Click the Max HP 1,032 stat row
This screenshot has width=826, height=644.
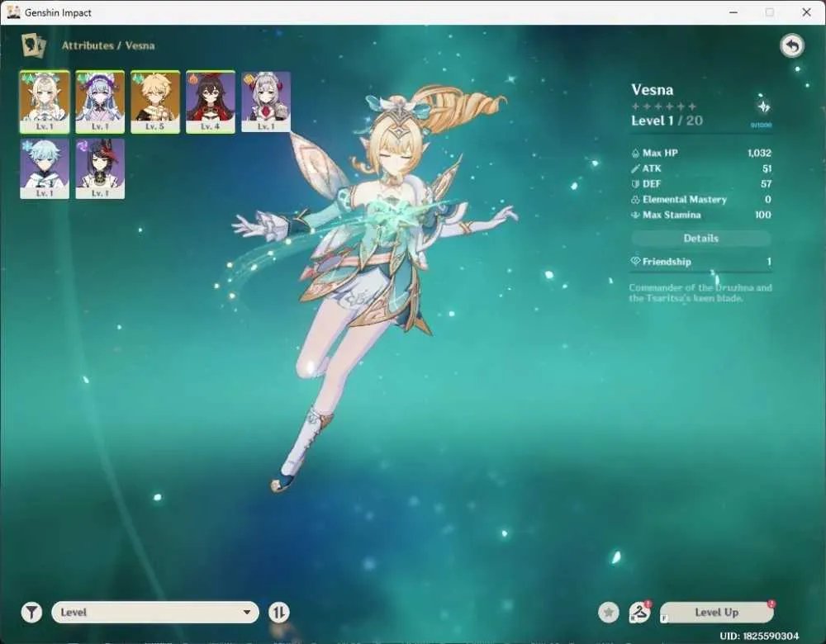tap(701, 153)
